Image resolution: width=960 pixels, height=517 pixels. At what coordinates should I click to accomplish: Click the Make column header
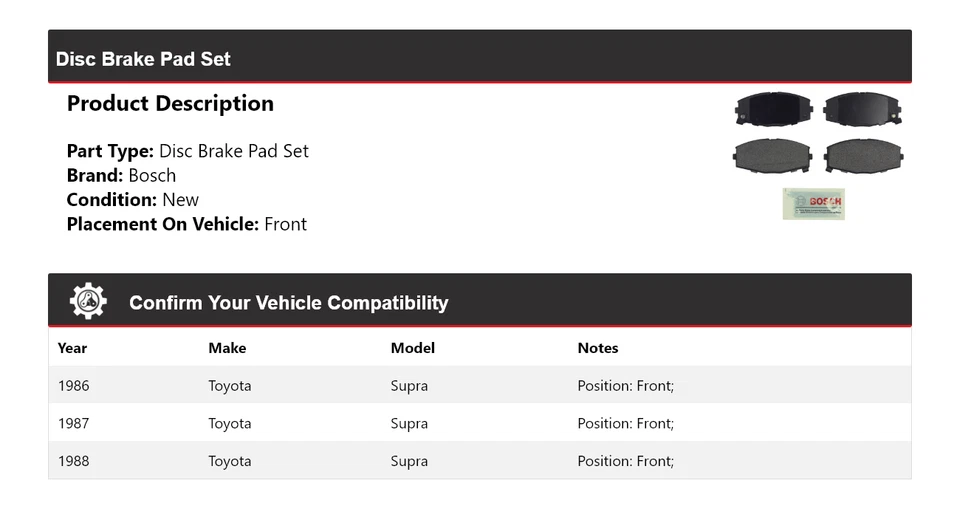tap(227, 348)
